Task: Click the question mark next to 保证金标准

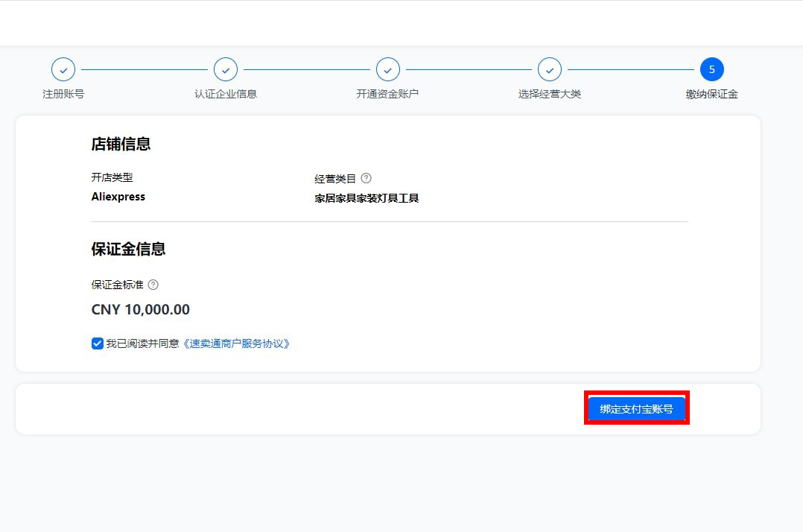Action: point(153,285)
